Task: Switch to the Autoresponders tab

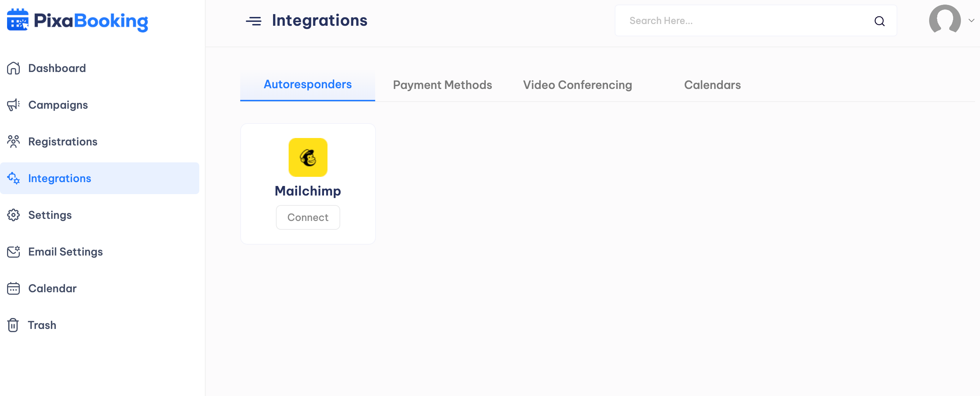Action: point(307,85)
